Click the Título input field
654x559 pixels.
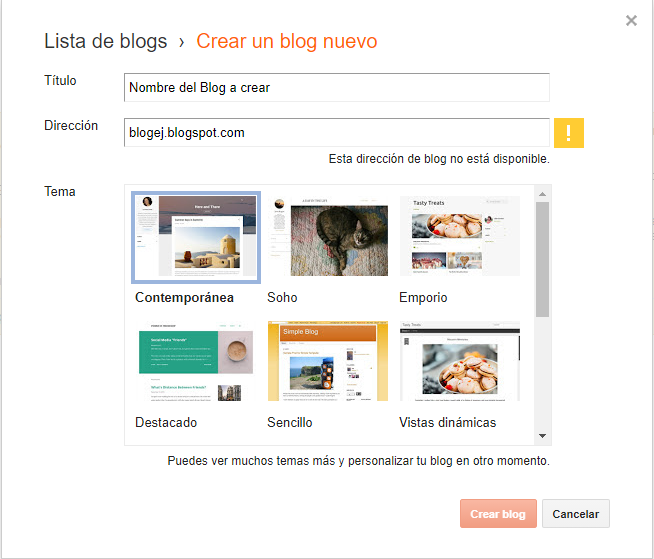click(337, 88)
